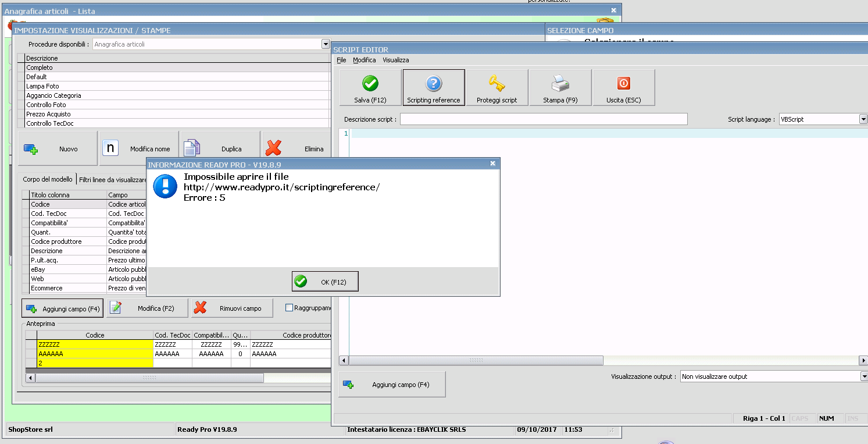The height and width of the screenshot is (444, 868).
Task: Select Default in the description list
Action: 178,77
